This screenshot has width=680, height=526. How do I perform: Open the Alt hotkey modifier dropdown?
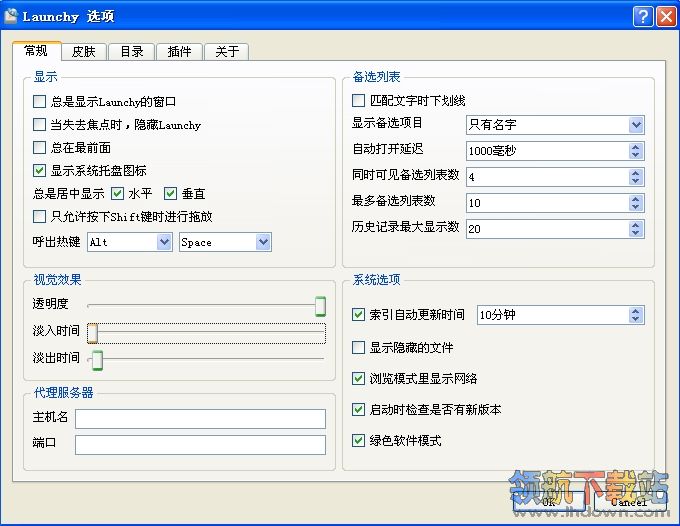(x=164, y=242)
